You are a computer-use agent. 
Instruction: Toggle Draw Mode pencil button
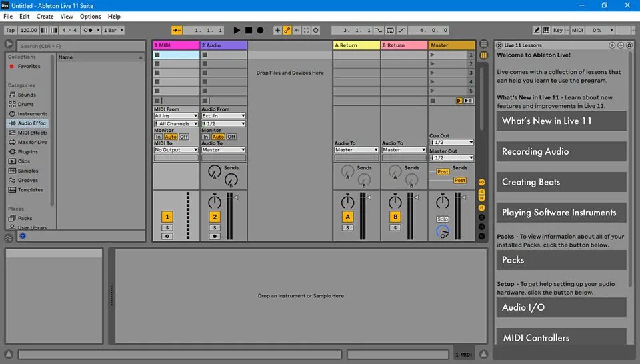coord(537,30)
